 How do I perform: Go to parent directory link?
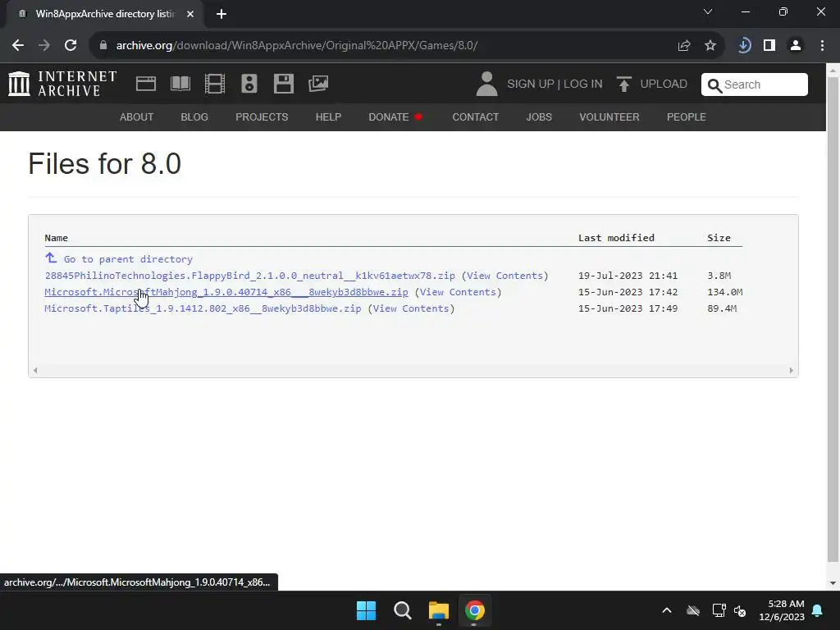(128, 259)
